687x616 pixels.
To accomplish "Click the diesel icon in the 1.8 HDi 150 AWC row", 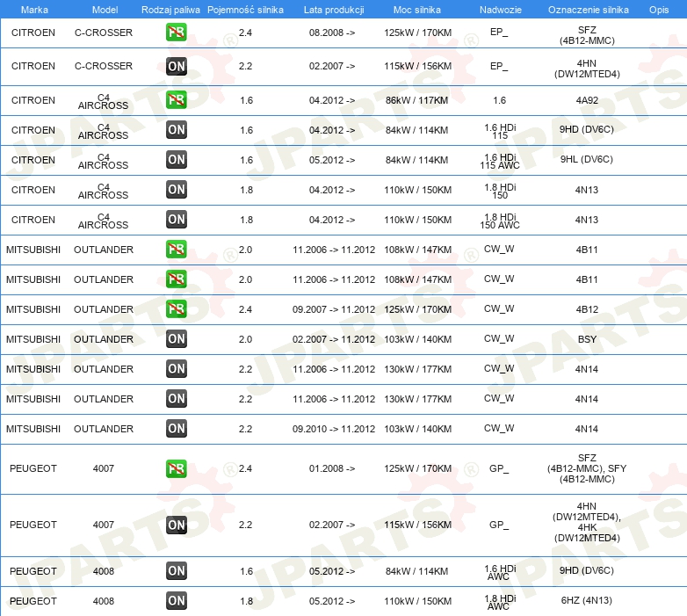I will pyautogui.click(x=177, y=220).
